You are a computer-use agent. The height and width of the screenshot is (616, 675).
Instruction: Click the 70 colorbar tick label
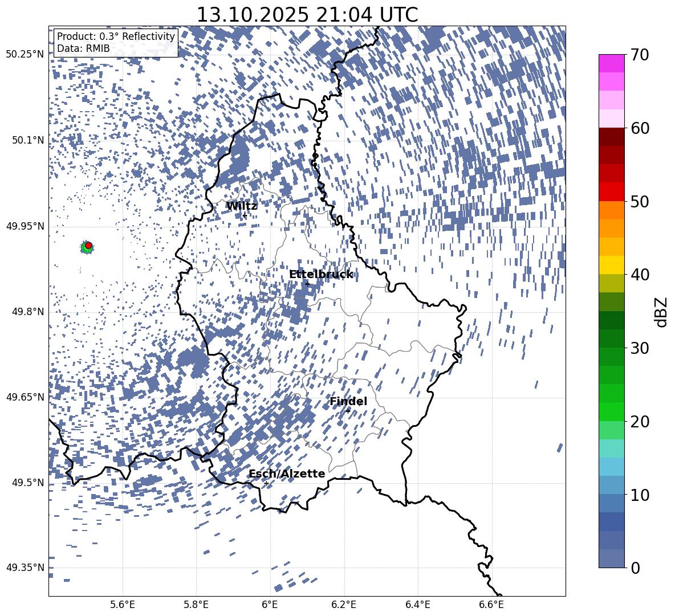[x=640, y=55]
